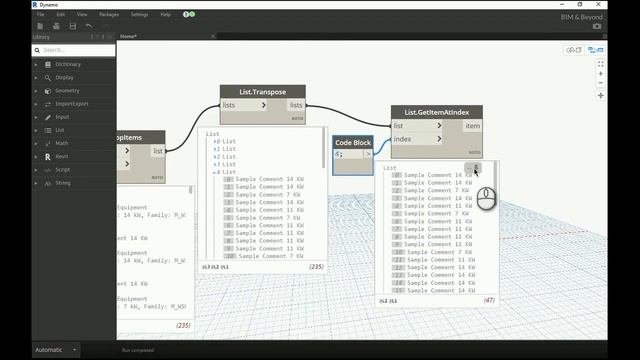Collapse '4 List' in Transpose preview
The height and width of the screenshot is (360, 640).
coord(215,172)
